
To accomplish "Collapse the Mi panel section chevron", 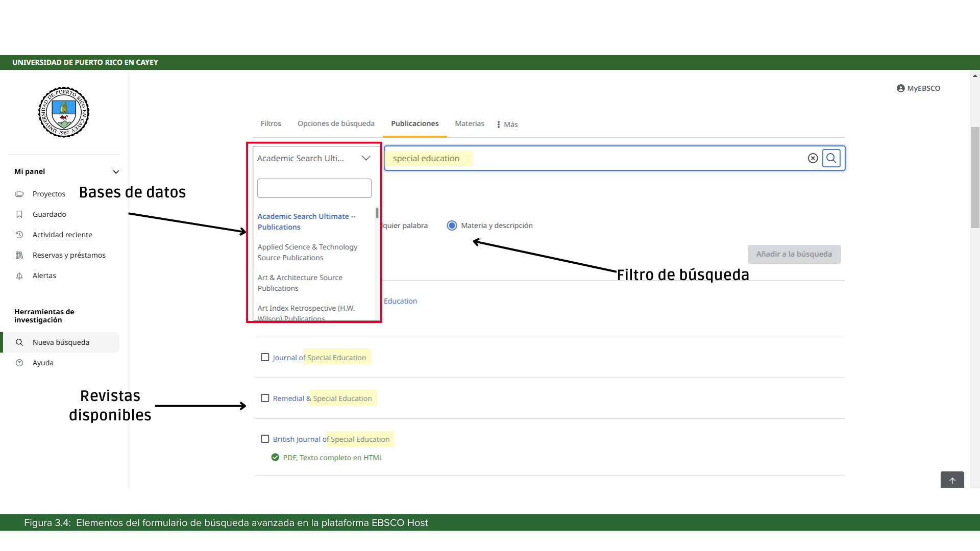I will pyautogui.click(x=116, y=172).
